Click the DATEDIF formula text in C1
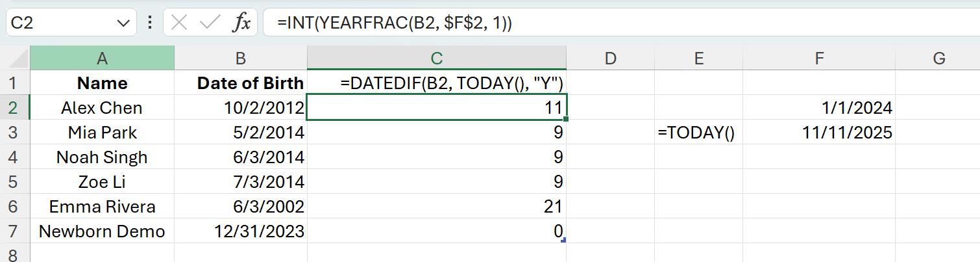The height and width of the screenshot is (262, 980). (x=452, y=83)
